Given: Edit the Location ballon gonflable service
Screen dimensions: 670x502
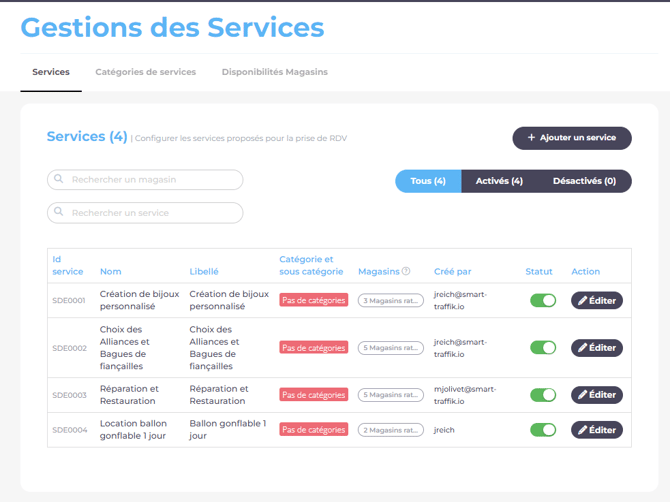Looking at the screenshot, I should tap(597, 430).
